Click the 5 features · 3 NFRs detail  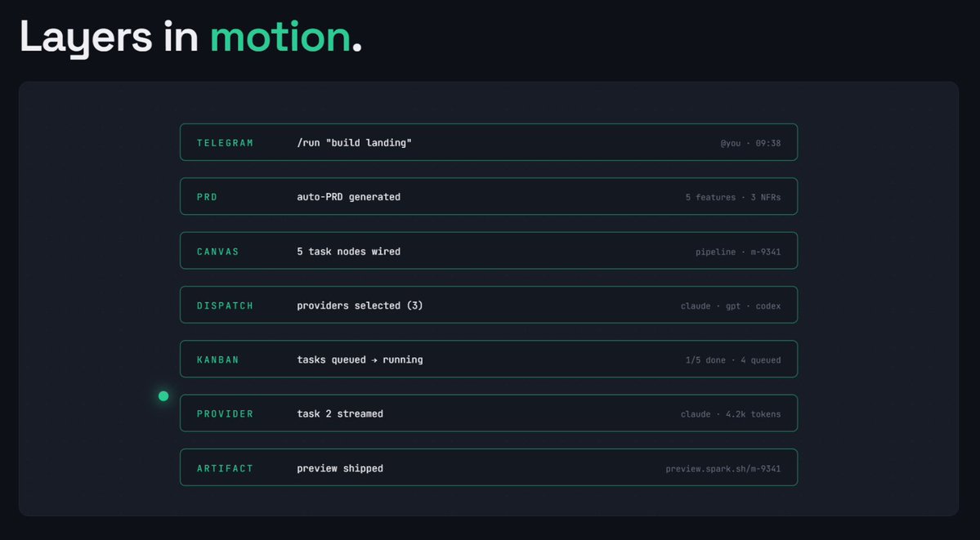(732, 198)
